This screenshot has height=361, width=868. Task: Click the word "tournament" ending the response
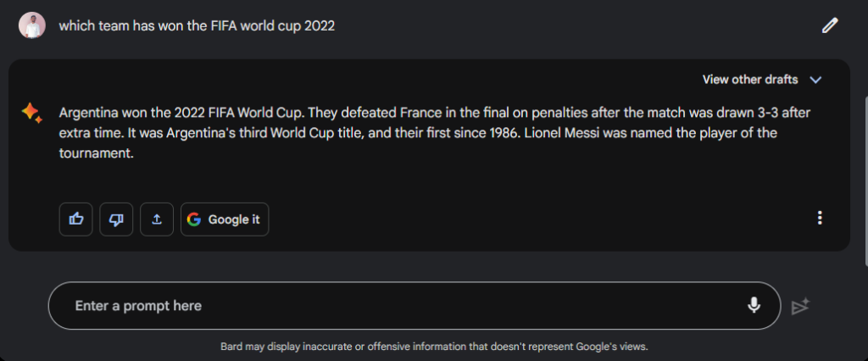pyautogui.click(x=95, y=155)
